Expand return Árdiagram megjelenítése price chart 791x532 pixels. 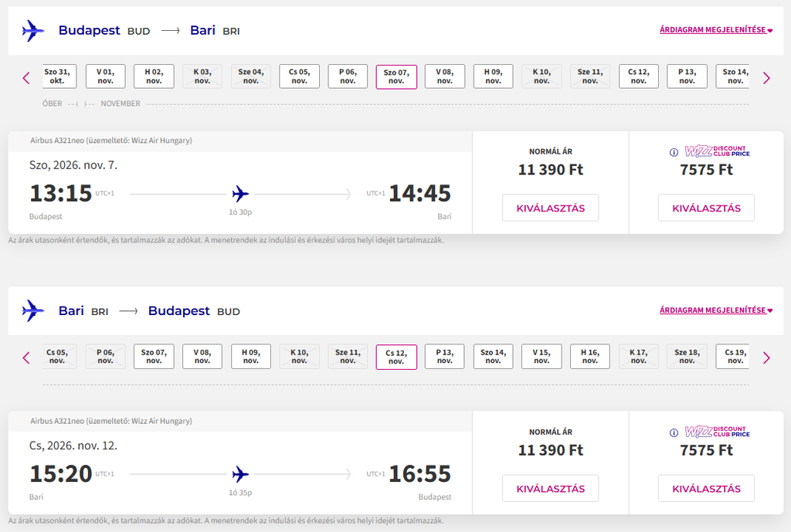pos(716,310)
